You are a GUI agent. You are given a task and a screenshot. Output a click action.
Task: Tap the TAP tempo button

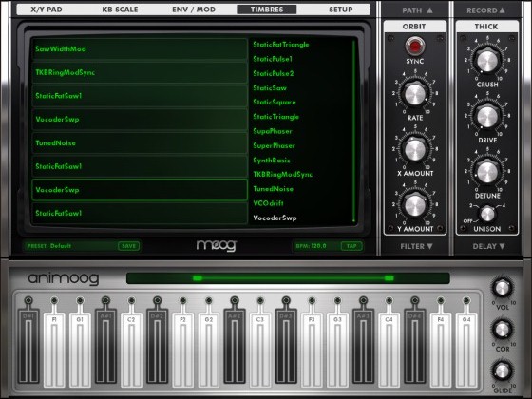pos(351,246)
